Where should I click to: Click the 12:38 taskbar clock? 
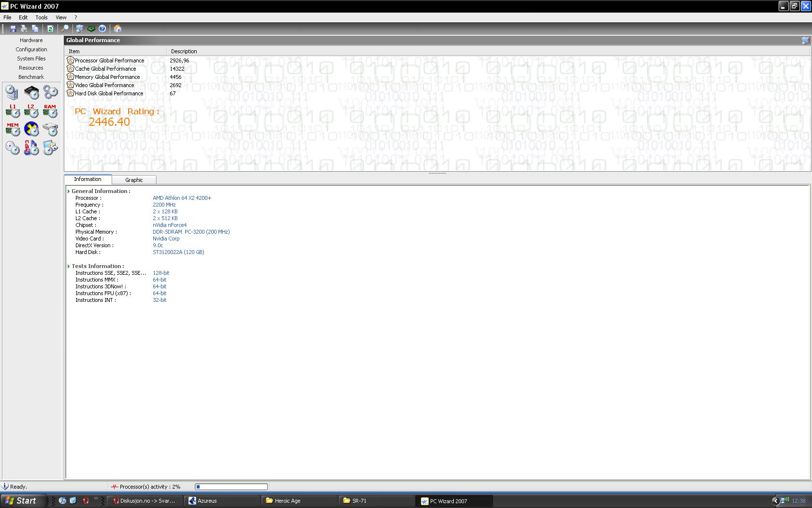[799, 501]
